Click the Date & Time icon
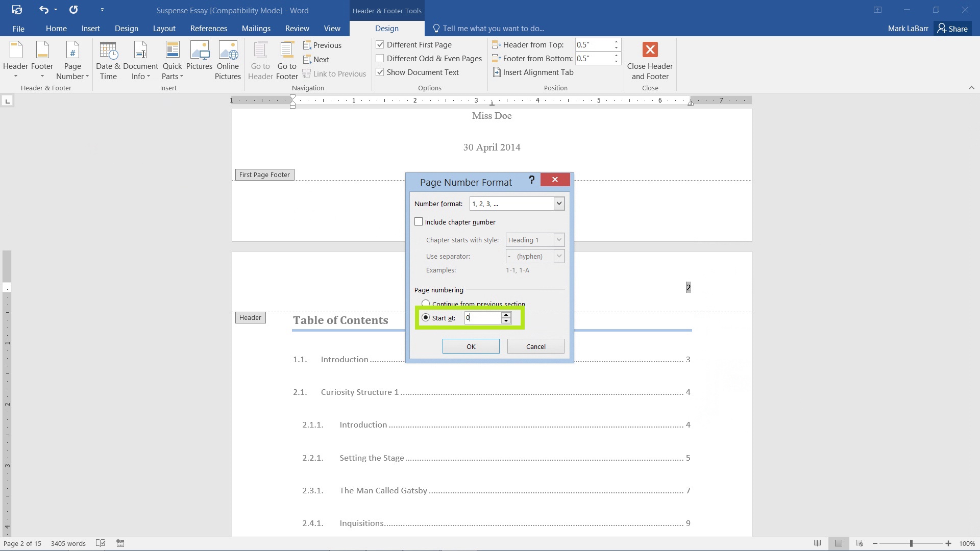 [107, 60]
